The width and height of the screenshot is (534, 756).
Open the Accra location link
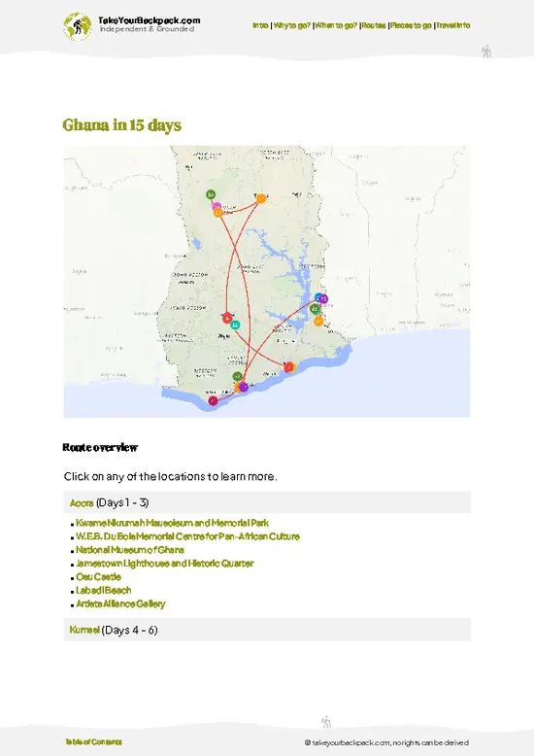click(82, 503)
